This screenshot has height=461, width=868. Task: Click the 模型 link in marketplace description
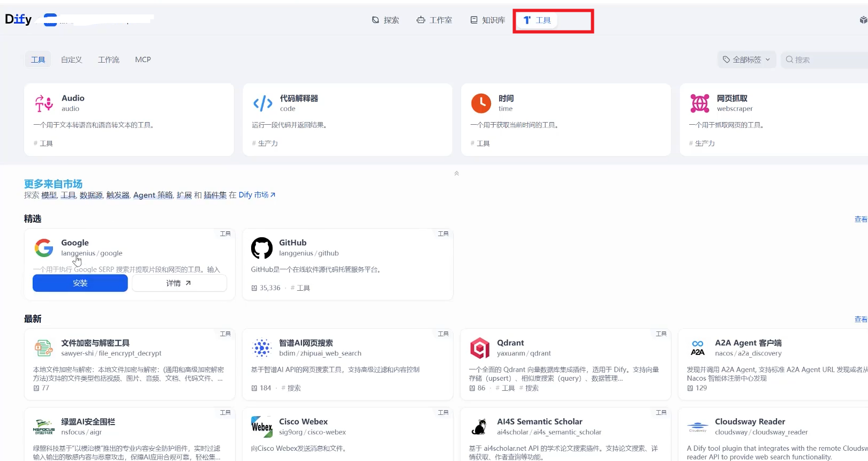[x=49, y=195]
